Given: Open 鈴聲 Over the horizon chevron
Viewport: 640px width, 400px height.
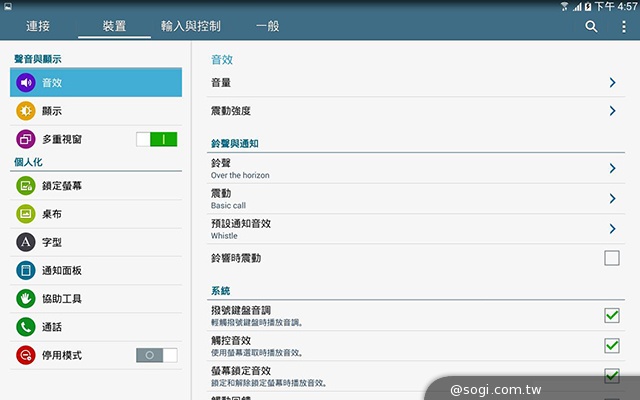Looking at the screenshot, I should [x=612, y=168].
